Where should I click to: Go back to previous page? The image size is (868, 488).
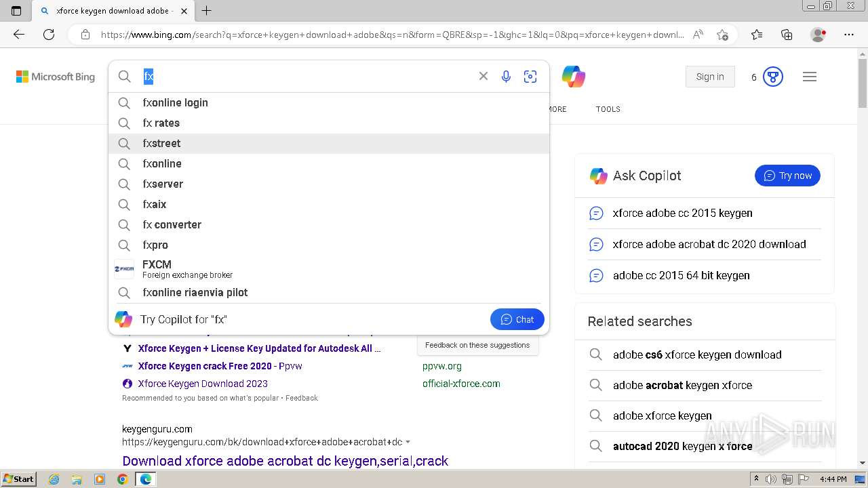(x=19, y=35)
